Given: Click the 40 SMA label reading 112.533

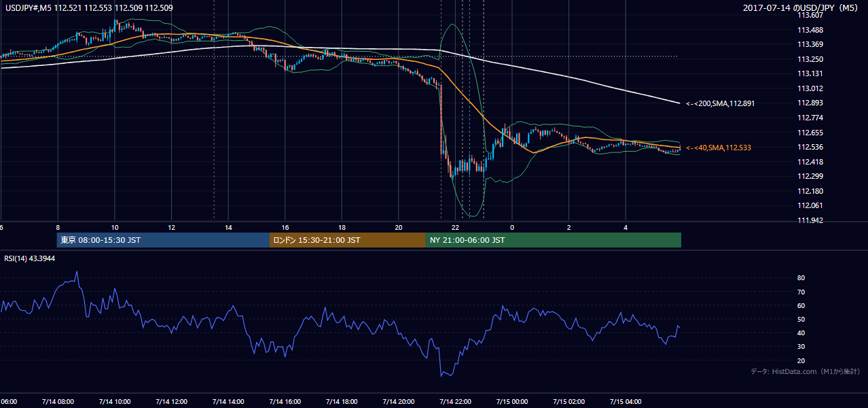Looking at the screenshot, I should click(x=719, y=148).
